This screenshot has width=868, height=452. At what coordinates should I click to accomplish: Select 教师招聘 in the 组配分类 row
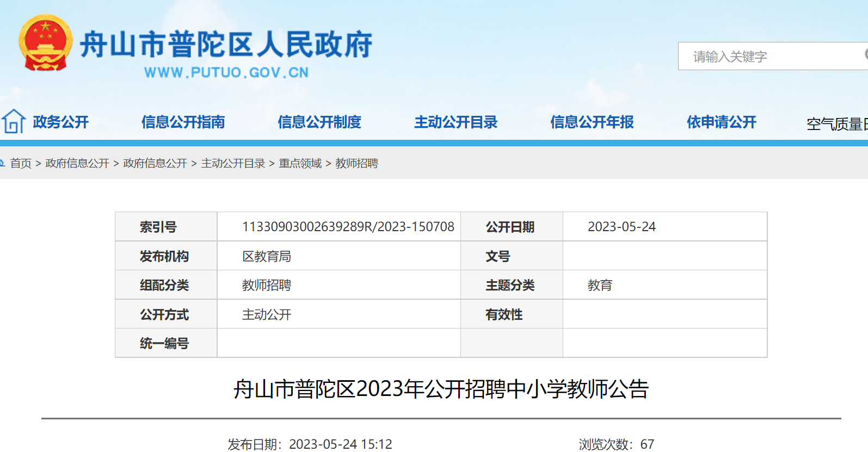pyautogui.click(x=267, y=285)
